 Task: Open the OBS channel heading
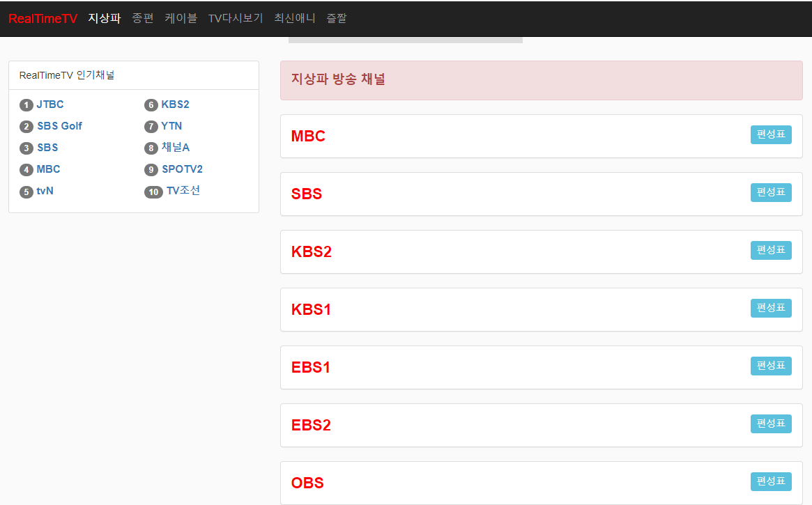tap(307, 483)
